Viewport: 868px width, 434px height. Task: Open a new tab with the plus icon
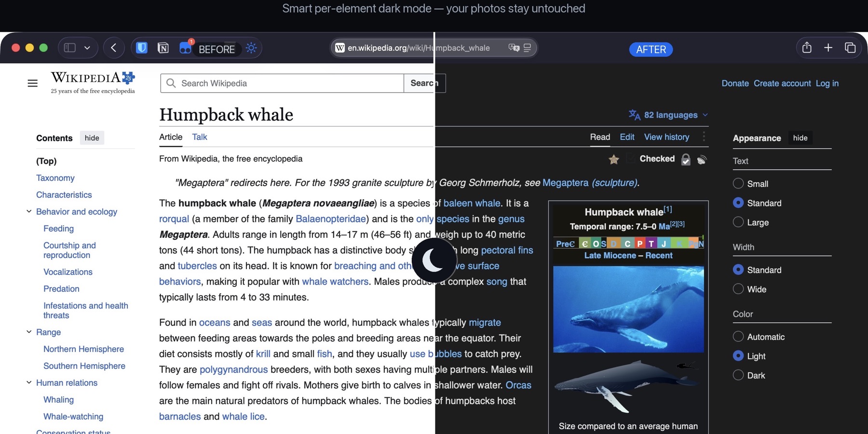pos(828,48)
